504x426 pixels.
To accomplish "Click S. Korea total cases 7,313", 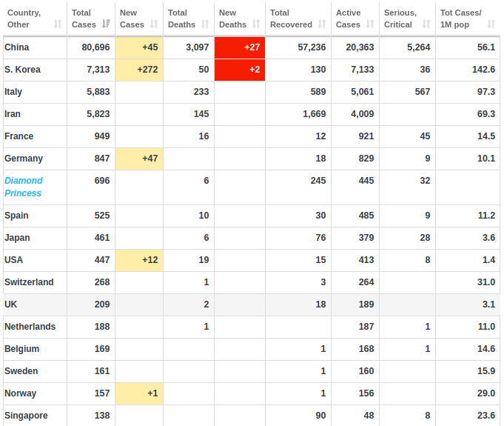I will pyautogui.click(x=98, y=70).
